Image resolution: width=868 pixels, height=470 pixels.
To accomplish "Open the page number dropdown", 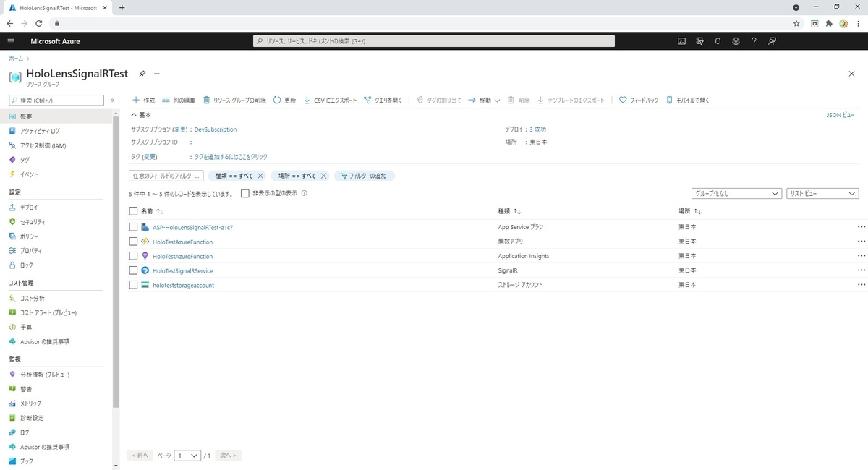I will [x=187, y=456].
